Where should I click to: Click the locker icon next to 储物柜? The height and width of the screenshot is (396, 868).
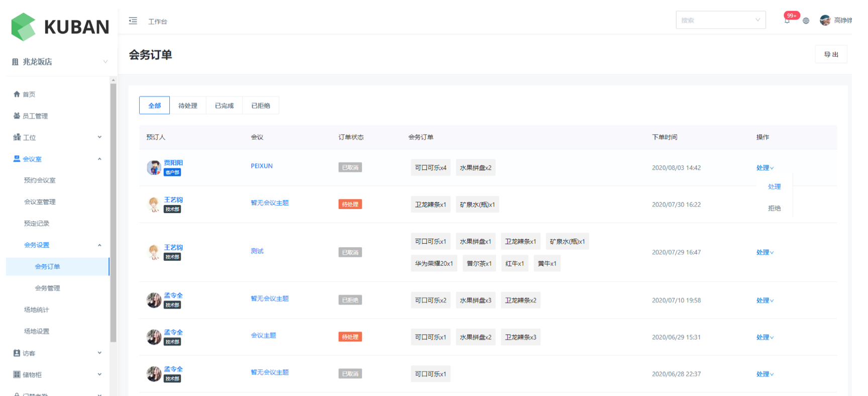click(x=17, y=374)
